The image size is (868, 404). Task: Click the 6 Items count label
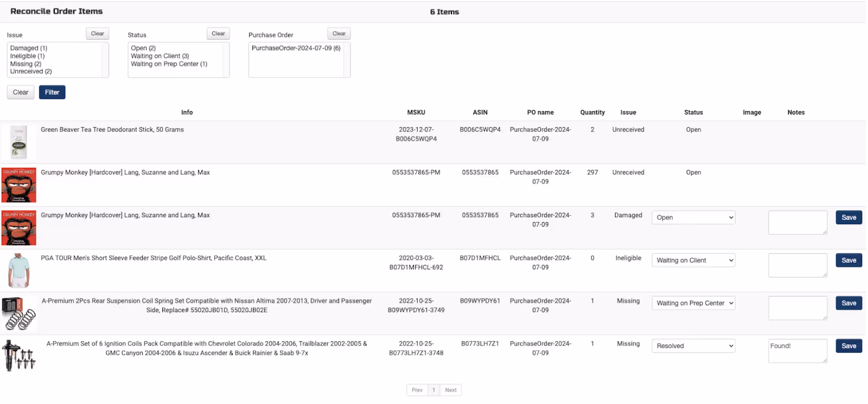point(444,12)
